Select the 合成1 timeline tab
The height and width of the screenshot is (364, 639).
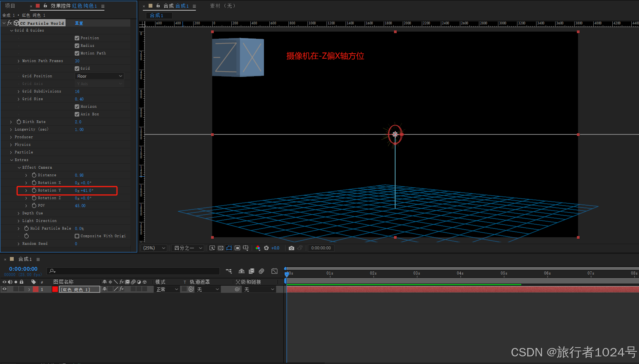click(25, 259)
